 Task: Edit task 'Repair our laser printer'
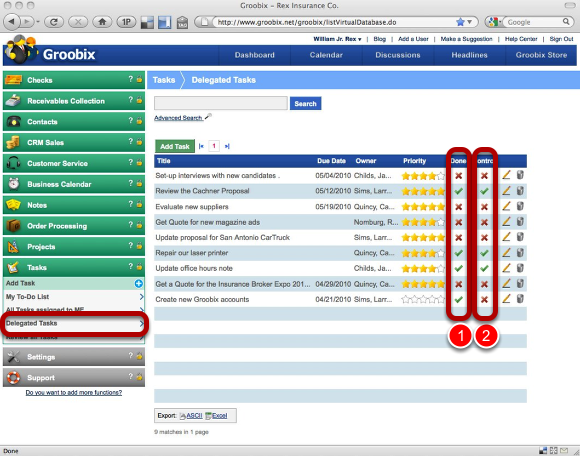point(506,253)
